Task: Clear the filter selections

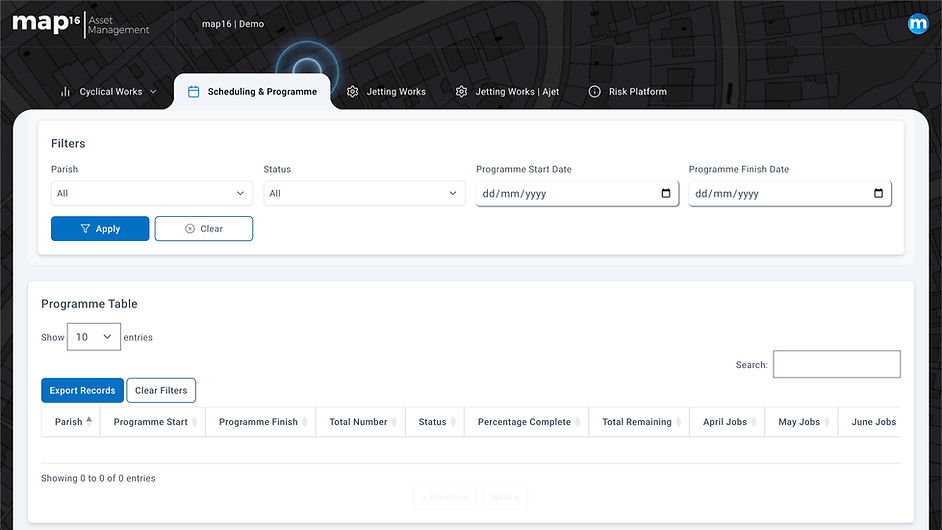Action: [x=204, y=228]
